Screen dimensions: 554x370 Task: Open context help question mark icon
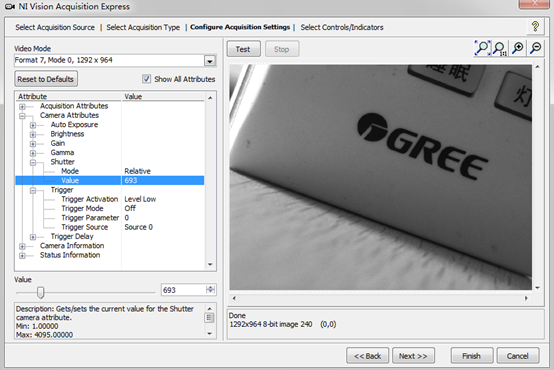click(x=535, y=27)
